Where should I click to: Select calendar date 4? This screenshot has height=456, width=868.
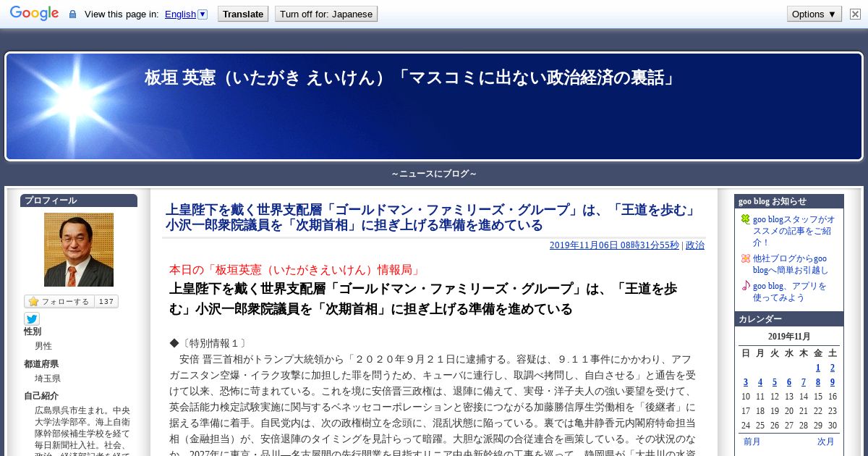[760, 382]
